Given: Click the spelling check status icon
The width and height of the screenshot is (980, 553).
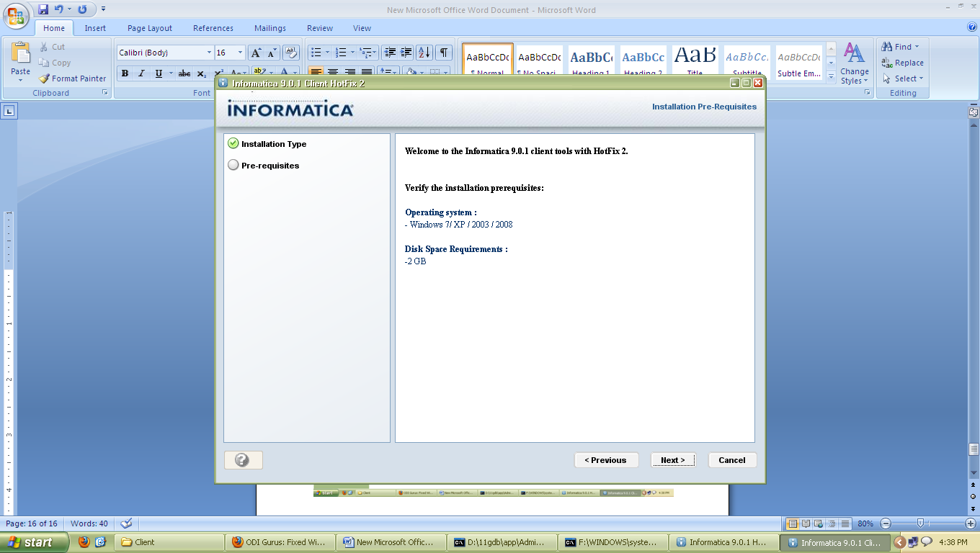Looking at the screenshot, I should coord(126,523).
